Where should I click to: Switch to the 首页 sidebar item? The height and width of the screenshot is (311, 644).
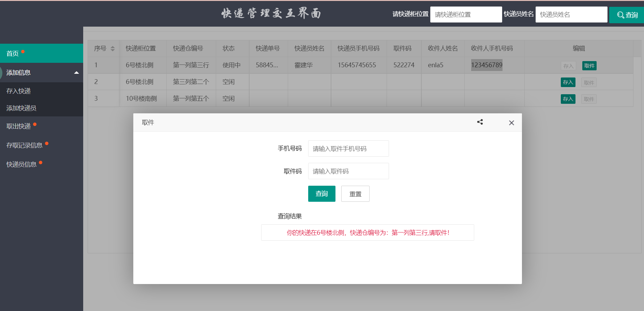[x=13, y=53]
